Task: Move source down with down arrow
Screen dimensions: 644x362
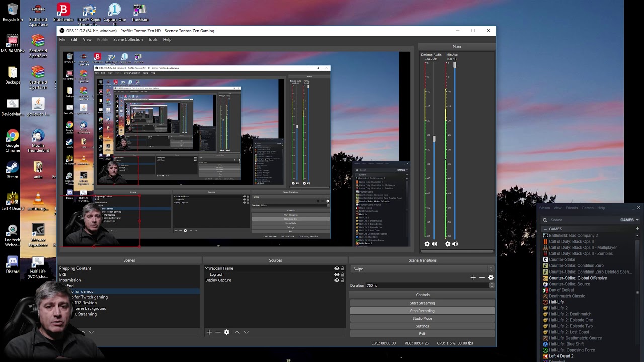Action: (246, 332)
